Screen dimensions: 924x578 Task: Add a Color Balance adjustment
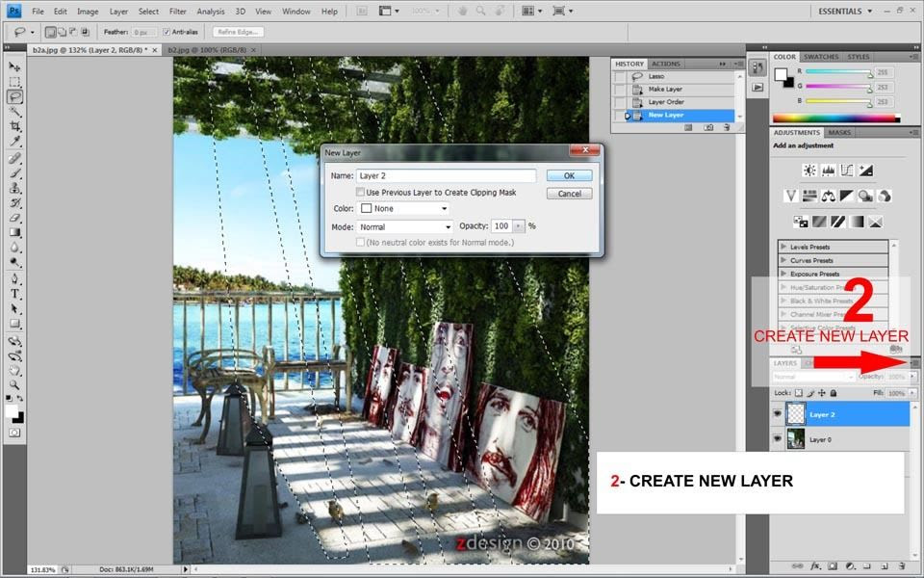coord(828,196)
